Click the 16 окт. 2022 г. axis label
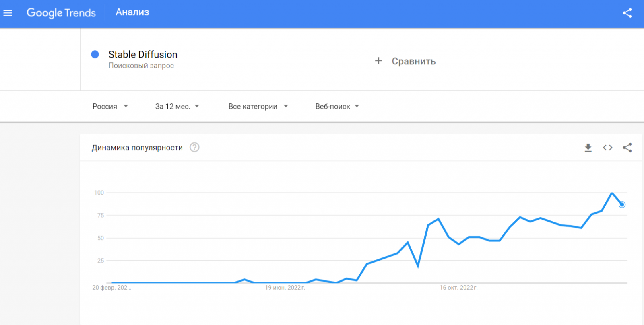644x325 pixels. click(458, 288)
